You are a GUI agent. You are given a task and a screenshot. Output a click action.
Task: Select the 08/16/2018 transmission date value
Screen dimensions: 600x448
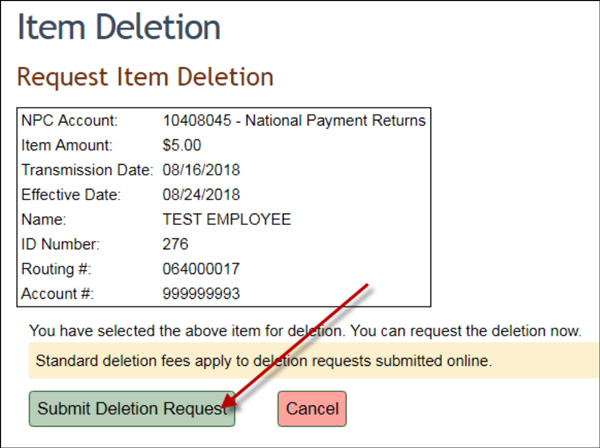[x=201, y=170]
